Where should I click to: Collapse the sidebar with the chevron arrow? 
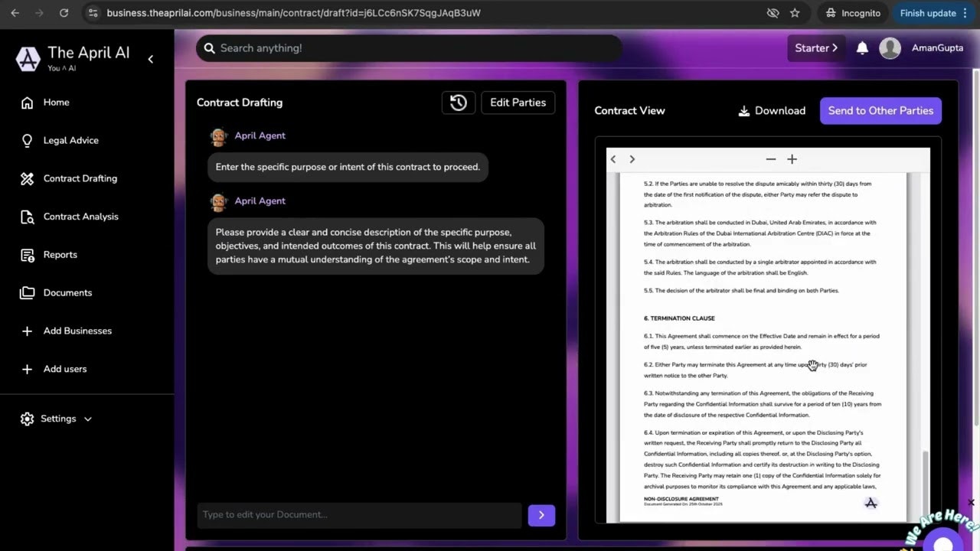(x=150, y=59)
